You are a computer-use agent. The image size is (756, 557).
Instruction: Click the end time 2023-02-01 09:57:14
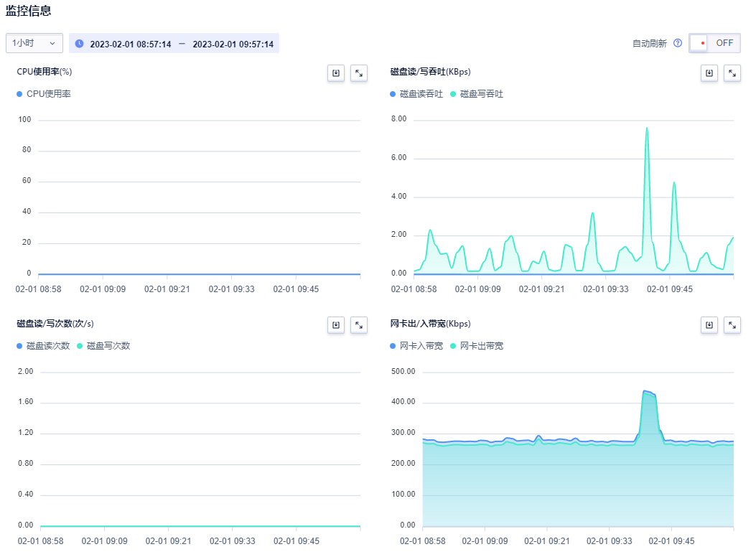(233, 45)
